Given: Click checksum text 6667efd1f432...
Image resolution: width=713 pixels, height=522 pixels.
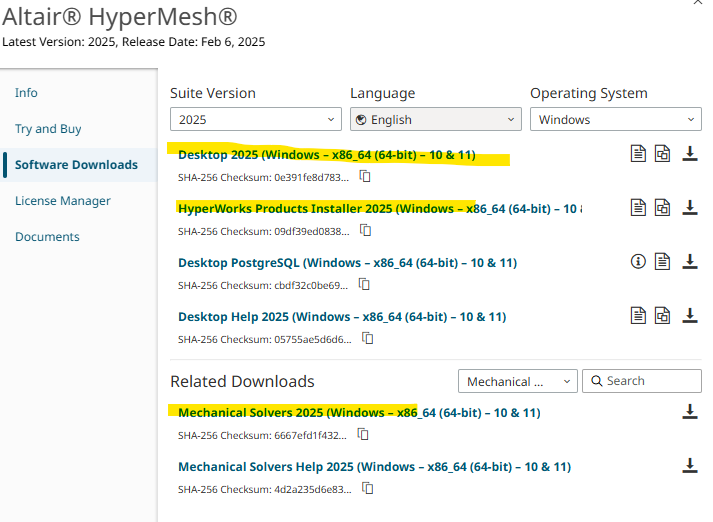Looking at the screenshot, I should click(x=311, y=436).
